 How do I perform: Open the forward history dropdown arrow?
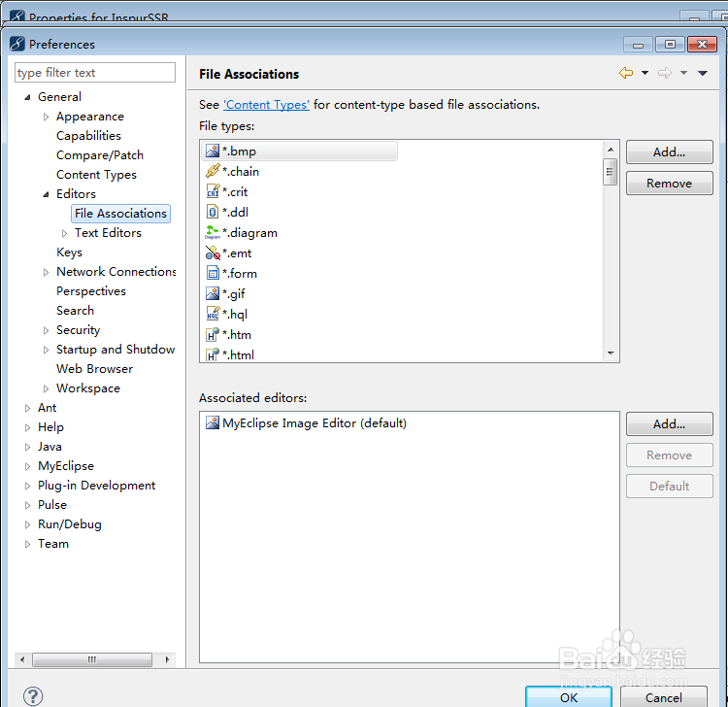click(x=684, y=73)
